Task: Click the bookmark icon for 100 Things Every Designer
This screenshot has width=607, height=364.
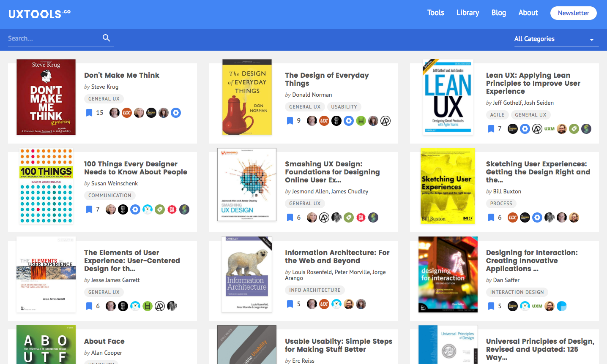Action: click(89, 209)
